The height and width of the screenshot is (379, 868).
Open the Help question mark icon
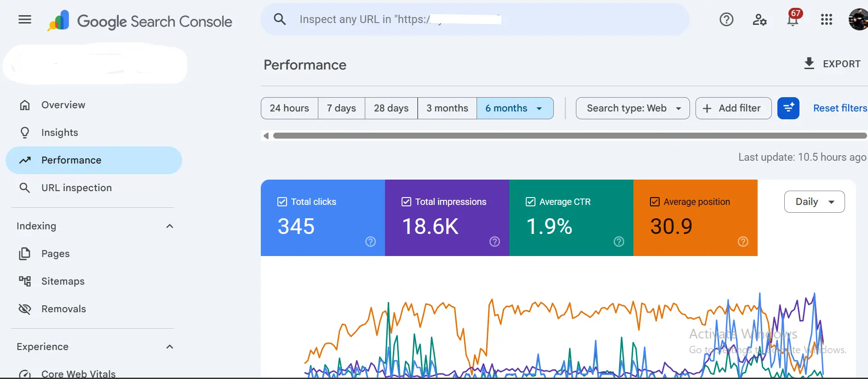pyautogui.click(x=726, y=19)
